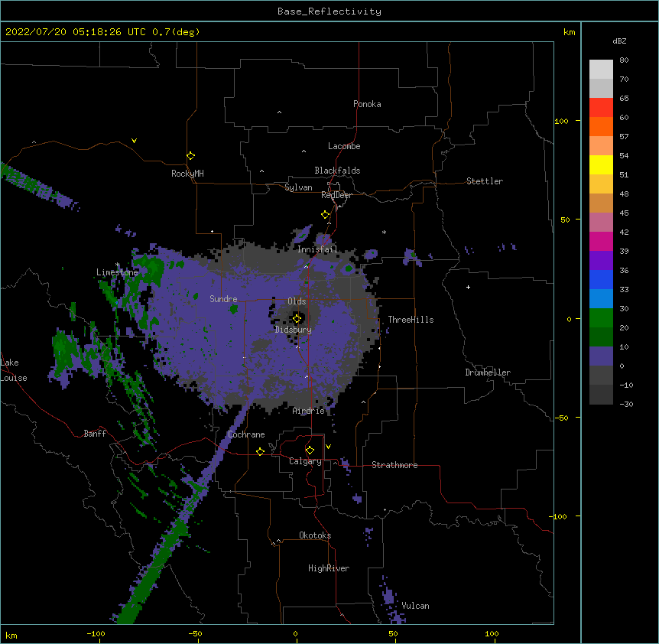Click the RockyMH map label

(187, 174)
